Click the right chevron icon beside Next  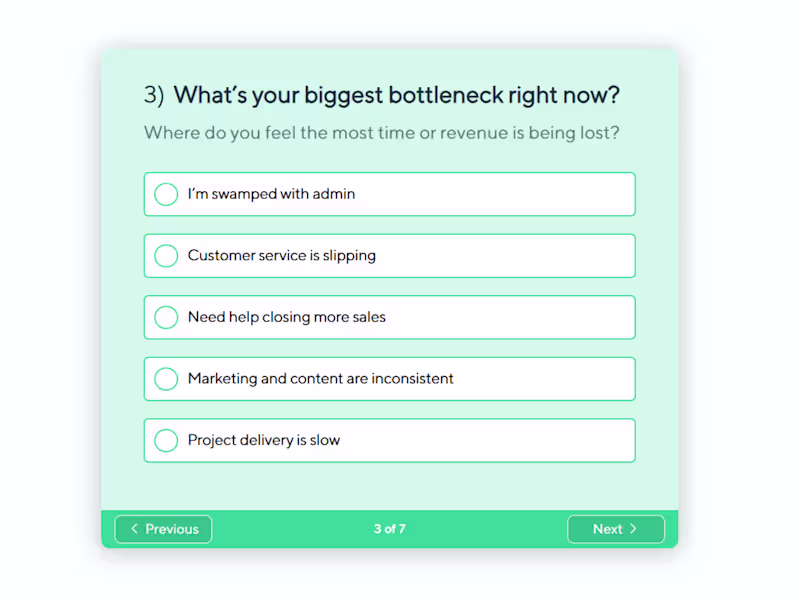click(x=633, y=529)
